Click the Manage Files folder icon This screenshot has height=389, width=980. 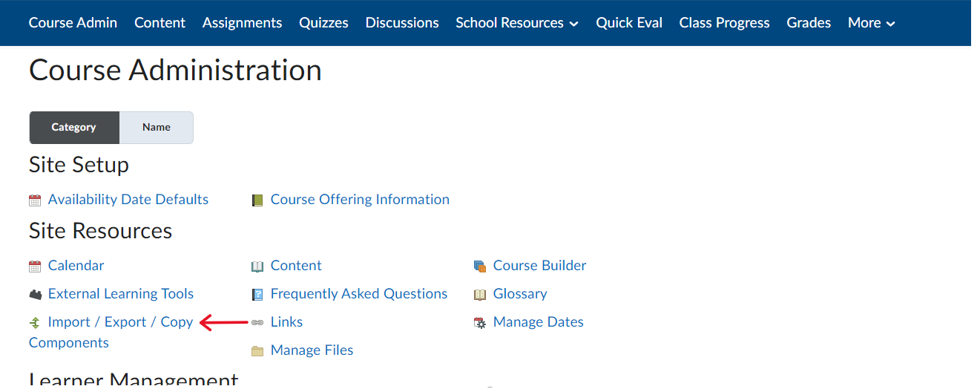(257, 350)
